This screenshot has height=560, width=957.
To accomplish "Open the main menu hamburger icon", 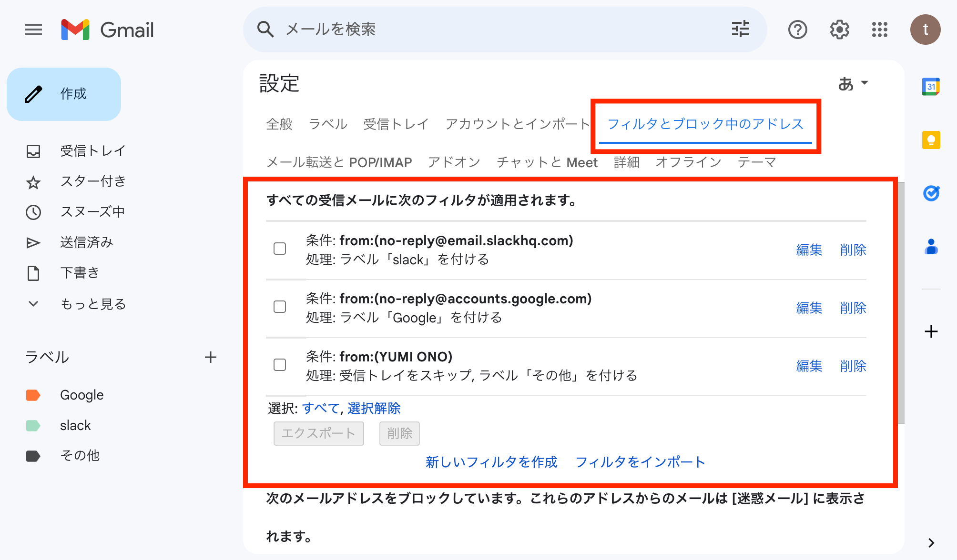I will 33,30.
